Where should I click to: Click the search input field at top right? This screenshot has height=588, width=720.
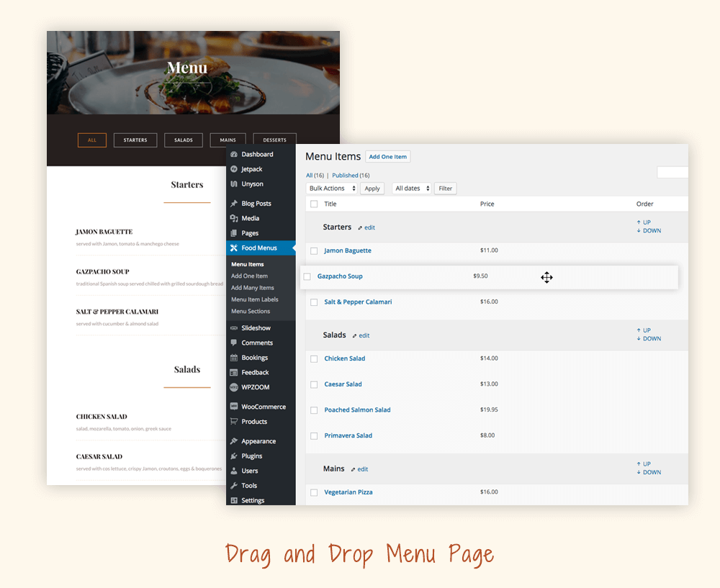pyautogui.click(x=672, y=172)
